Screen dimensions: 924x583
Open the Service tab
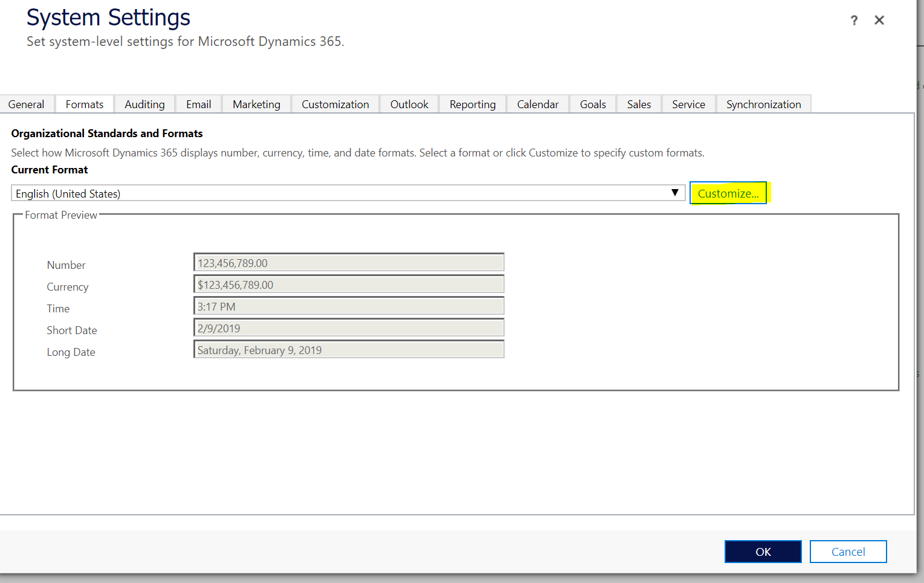(x=688, y=104)
